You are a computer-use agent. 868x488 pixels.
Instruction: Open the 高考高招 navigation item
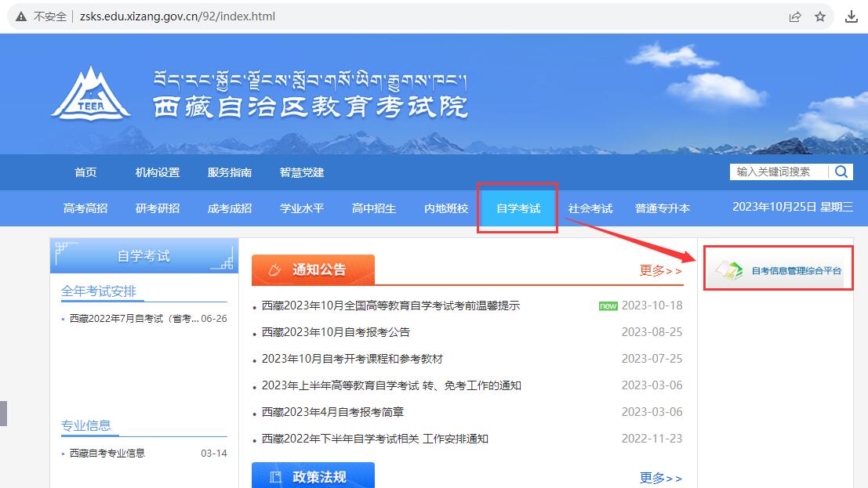click(85, 208)
